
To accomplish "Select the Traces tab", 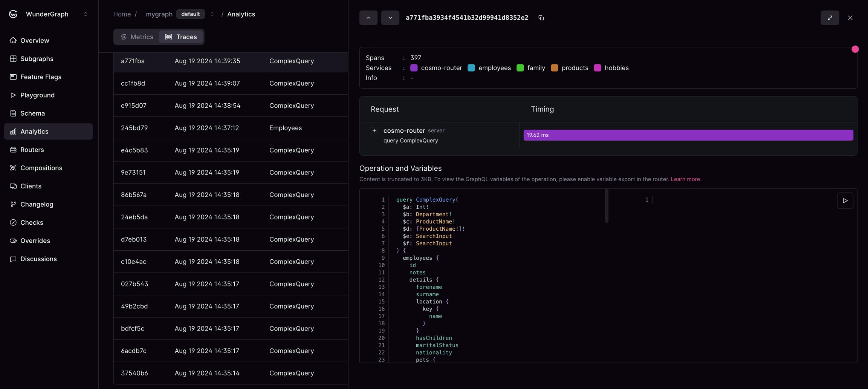I will [181, 37].
